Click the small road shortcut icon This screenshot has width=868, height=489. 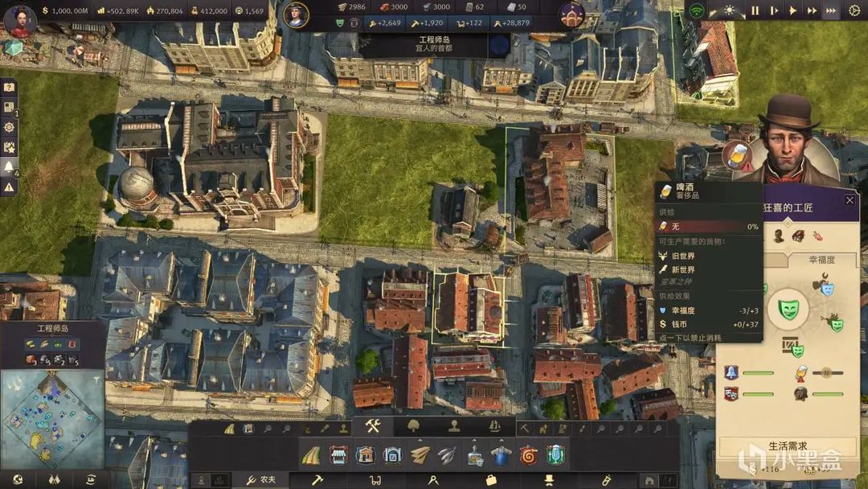coord(229,429)
